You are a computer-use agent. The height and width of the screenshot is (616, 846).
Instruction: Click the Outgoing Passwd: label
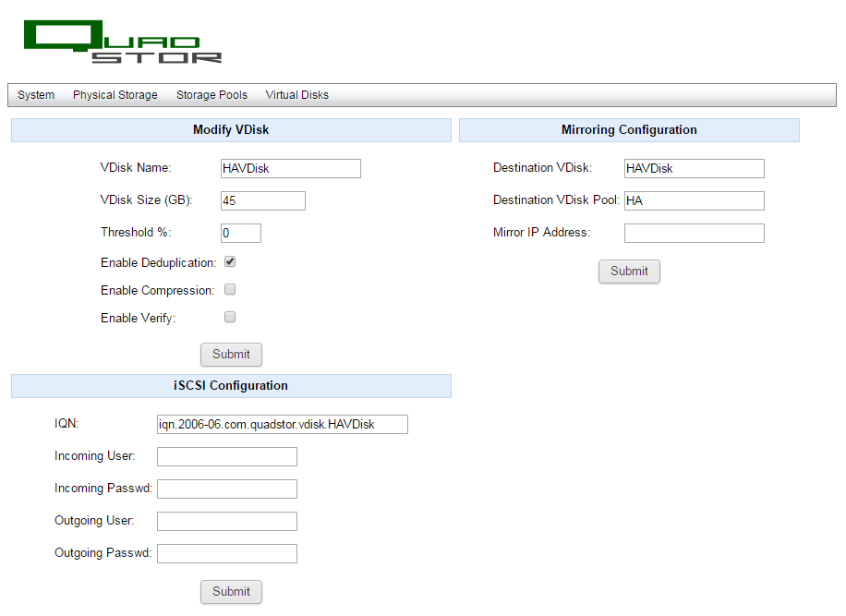point(103,553)
